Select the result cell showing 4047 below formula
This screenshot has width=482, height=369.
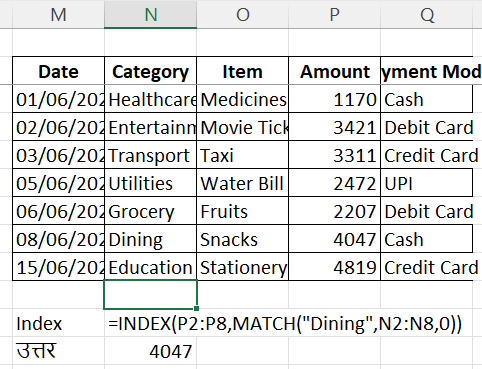coord(151,351)
